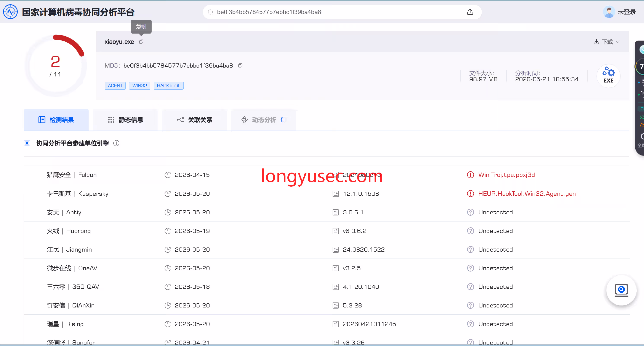This screenshot has width=644, height=346.
Task: Click the version 4.1.20.1040 cell
Action: click(x=361, y=287)
